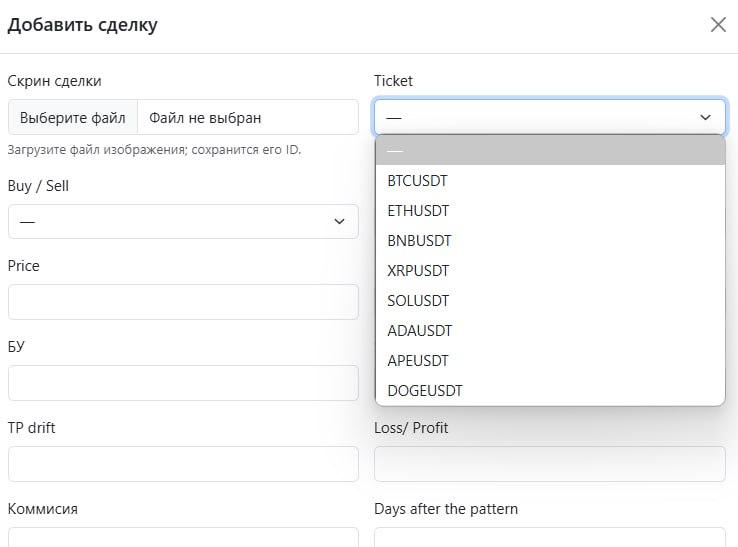Viewport: 738px width, 547px height.
Task: Focus the Price input field
Action: pos(183,302)
